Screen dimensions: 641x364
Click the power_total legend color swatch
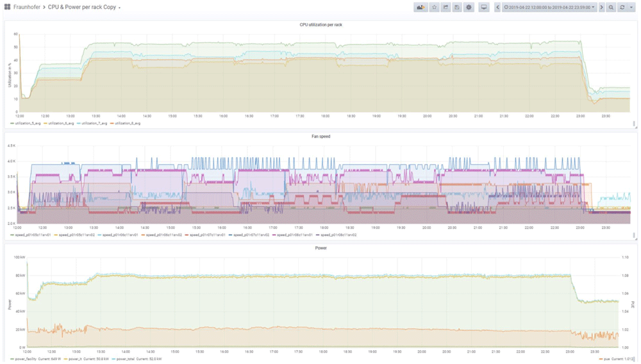point(113,359)
